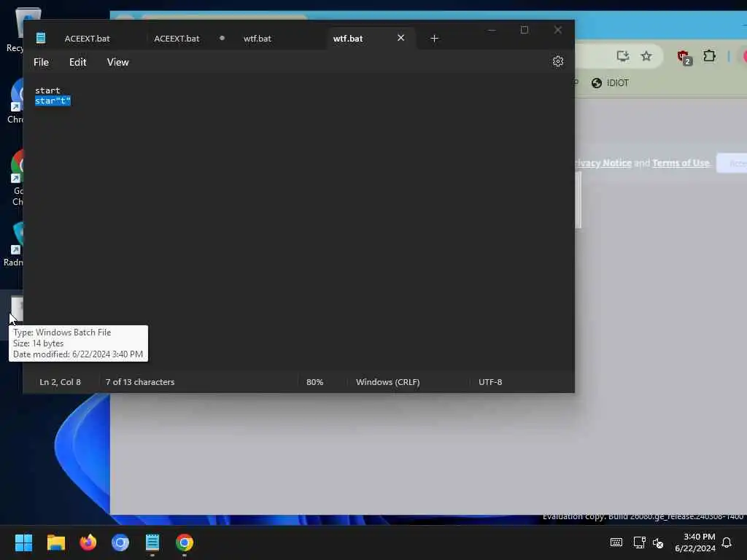Bookmark page with Chrome star icon
The image size is (747, 560).
(646, 56)
